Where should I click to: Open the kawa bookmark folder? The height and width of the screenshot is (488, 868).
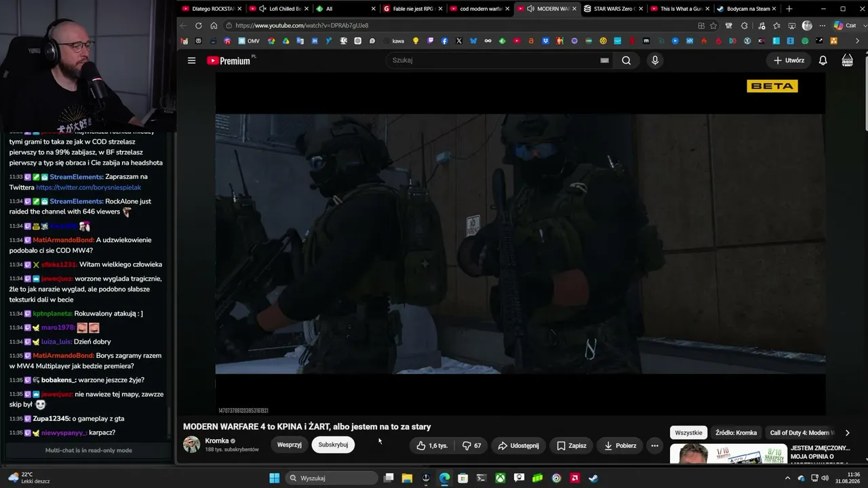pos(394,41)
